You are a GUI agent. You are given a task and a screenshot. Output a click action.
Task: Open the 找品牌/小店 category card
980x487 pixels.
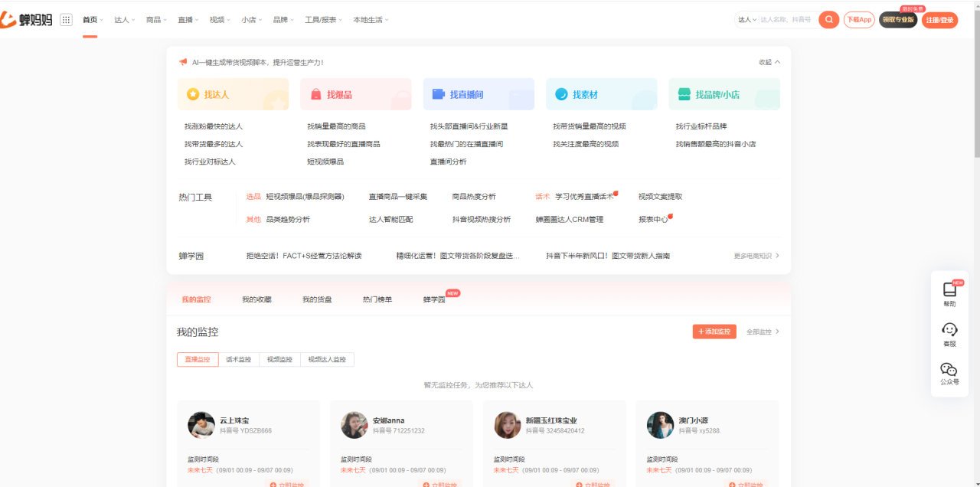[x=724, y=94]
